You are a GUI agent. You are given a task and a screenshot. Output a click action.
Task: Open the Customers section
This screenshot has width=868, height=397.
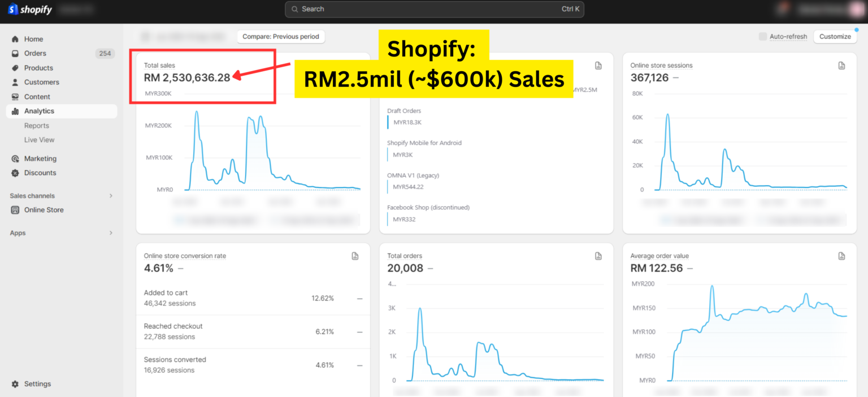[41, 82]
